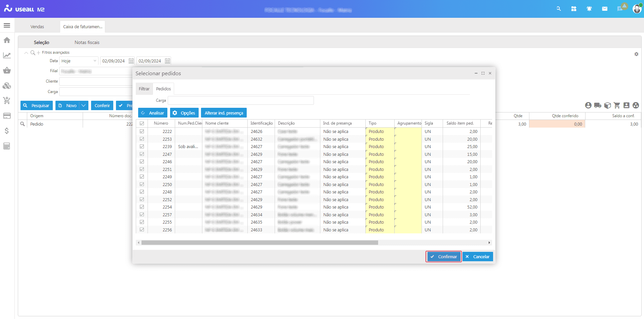Viewport: 644px width, 319px height.
Task: Click the shopping basket sidebar icon
Action: click(7, 71)
